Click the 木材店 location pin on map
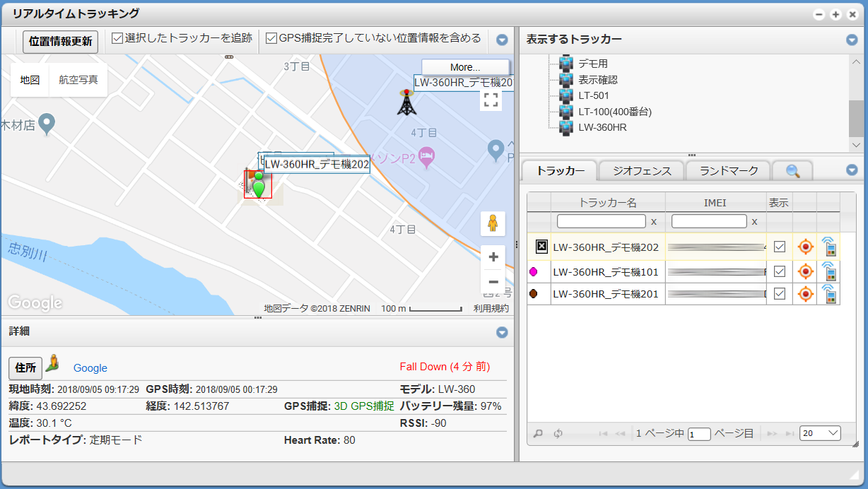This screenshot has height=489, width=868. 47,125
